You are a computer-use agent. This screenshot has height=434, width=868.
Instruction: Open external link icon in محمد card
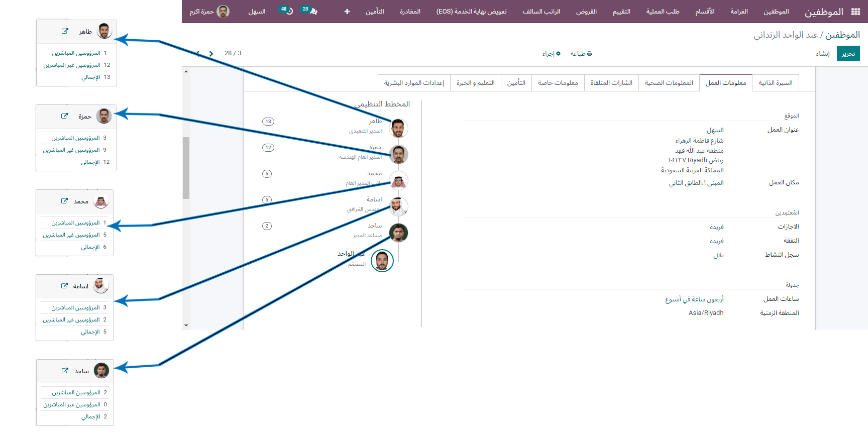point(64,201)
